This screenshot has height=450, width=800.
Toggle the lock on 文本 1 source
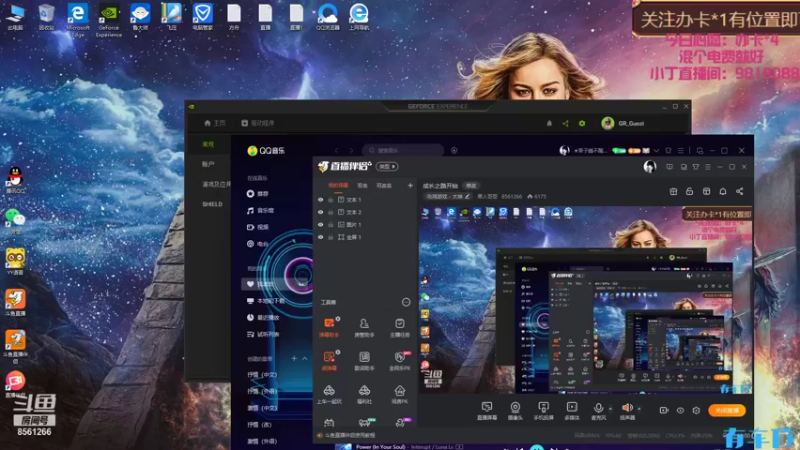coord(331,200)
